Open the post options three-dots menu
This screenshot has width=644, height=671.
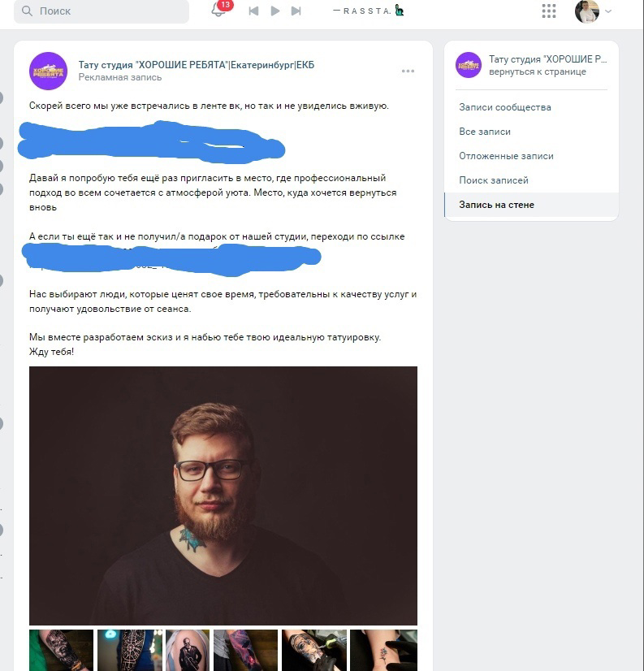click(x=408, y=71)
